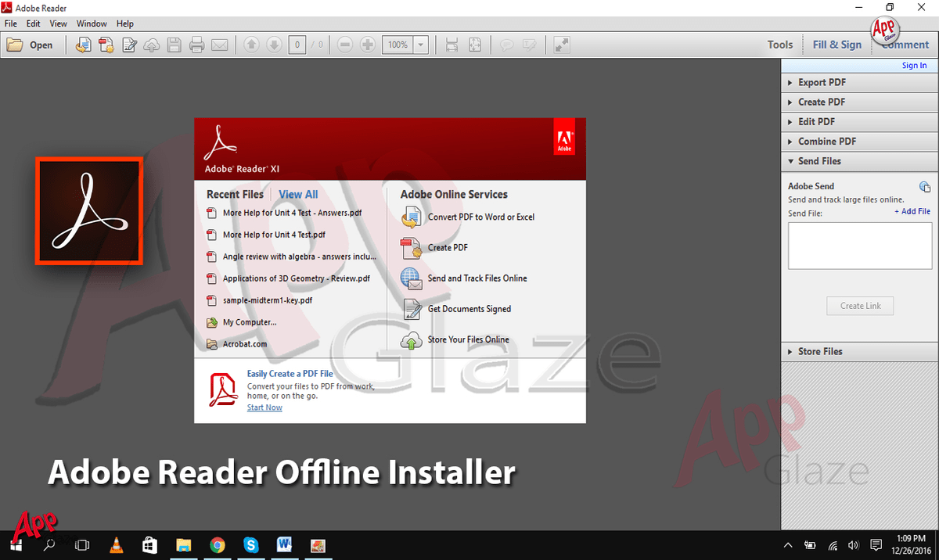Click View All recent files link

298,194
